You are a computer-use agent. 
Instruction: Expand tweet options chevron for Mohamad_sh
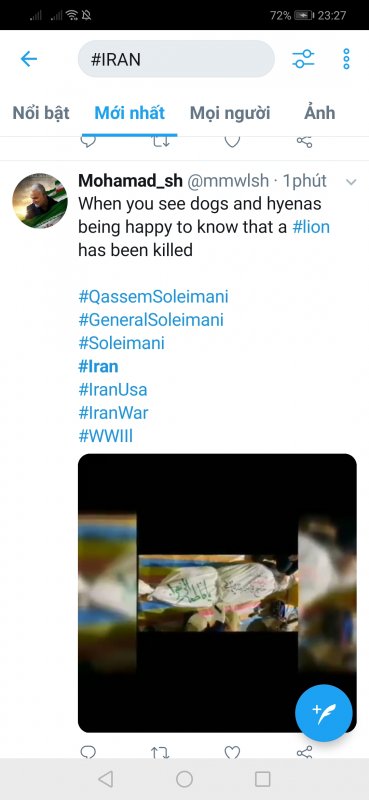(351, 182)
